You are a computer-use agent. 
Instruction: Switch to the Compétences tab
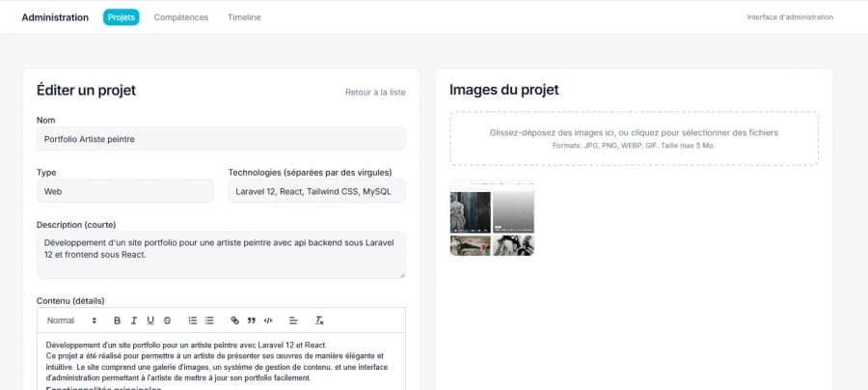click(183, 17)
